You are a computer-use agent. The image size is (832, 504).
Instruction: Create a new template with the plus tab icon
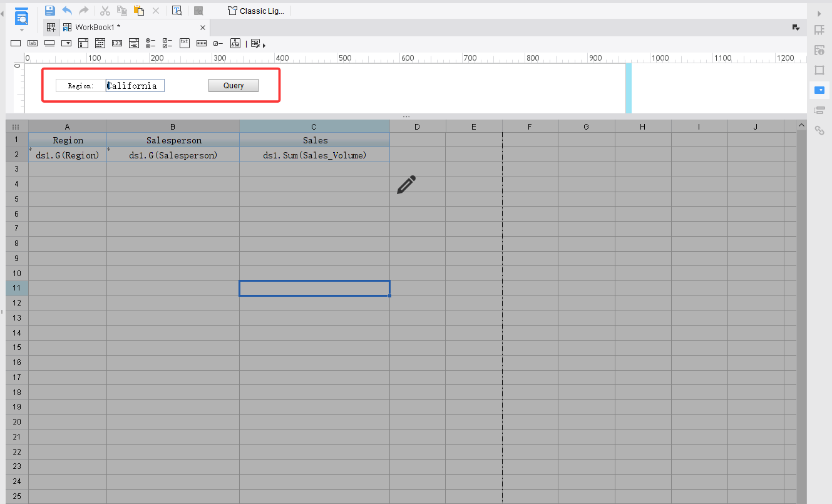pyautogui.click(x=51, y=27)
